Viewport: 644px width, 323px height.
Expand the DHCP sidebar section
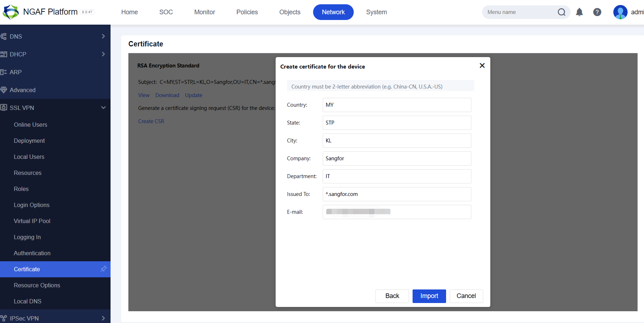(103, 54)
